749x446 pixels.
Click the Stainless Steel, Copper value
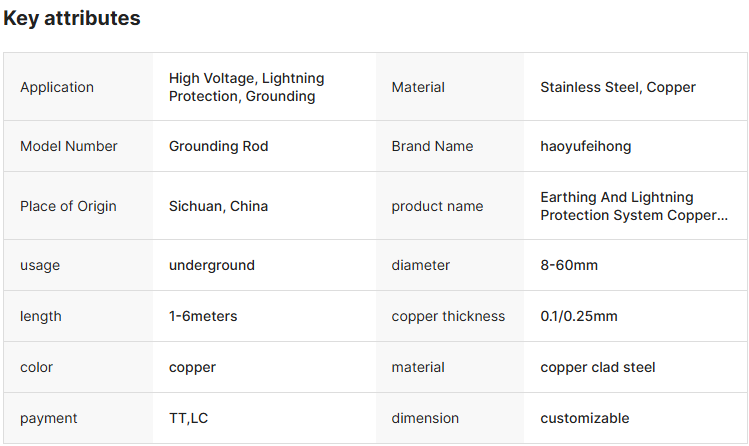coord(617,87)
